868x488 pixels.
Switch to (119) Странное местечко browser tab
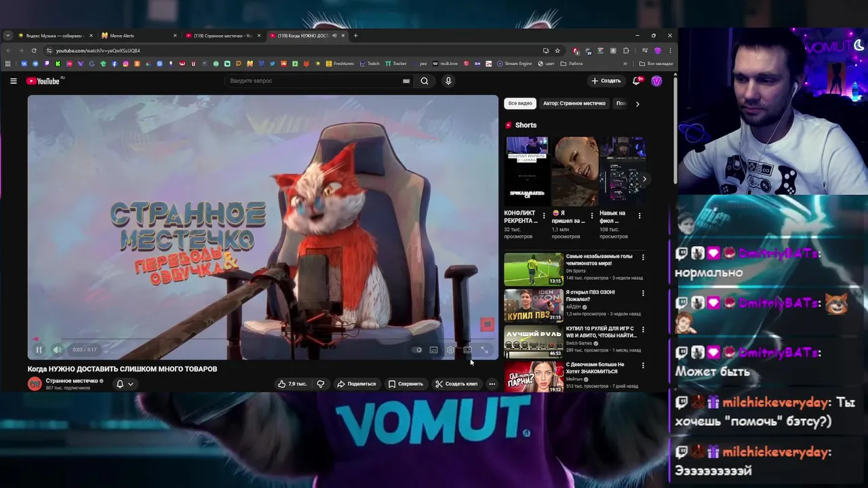(x=223, y=35)
